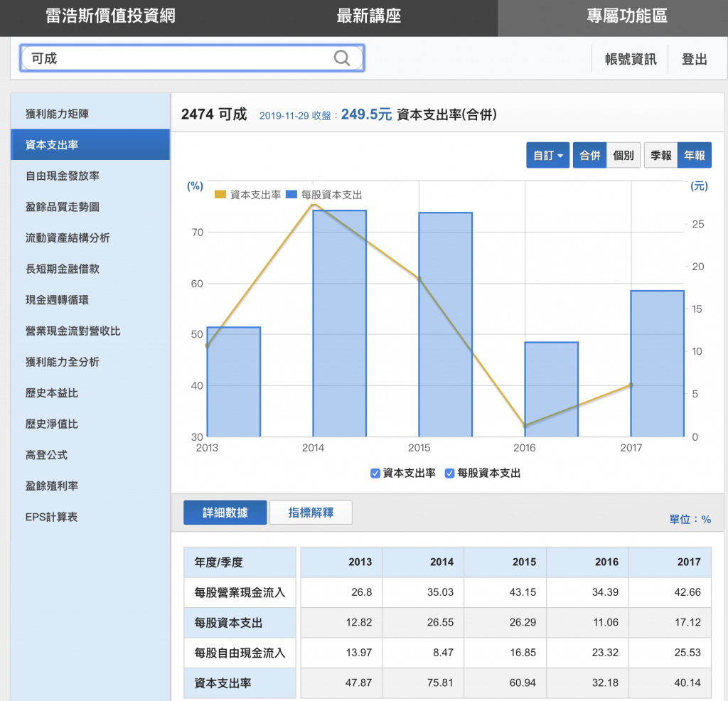Click the search magnifier icon
The image size is (728, 701).
(342, 58)
